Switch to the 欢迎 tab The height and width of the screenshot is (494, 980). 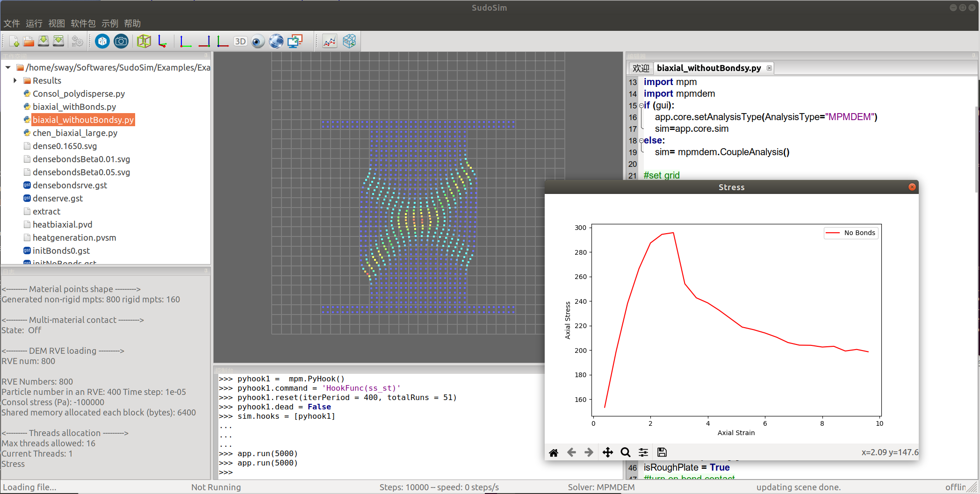641,68
